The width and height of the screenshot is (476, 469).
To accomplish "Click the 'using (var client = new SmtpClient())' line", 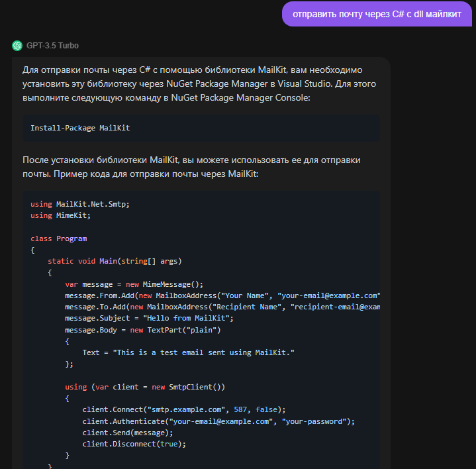I will click(145, 387).
